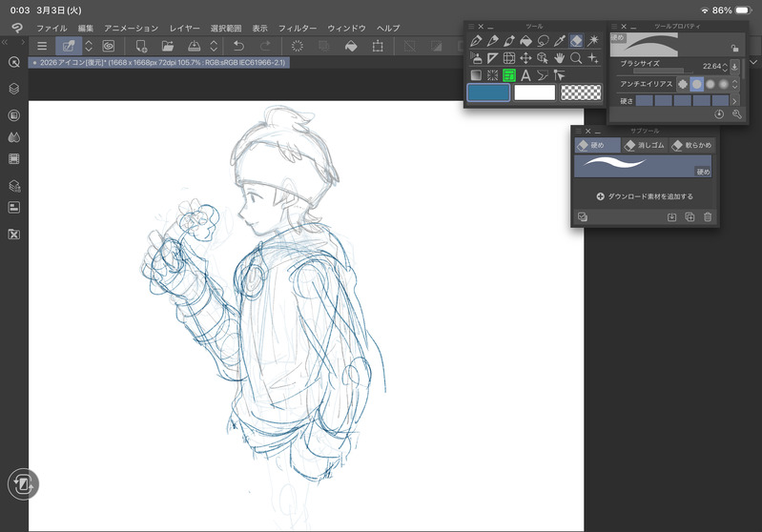Open brush size dynamics dropdown button
Image resolution: width=762 pixels, height=532 pixels.
(734, 67)
